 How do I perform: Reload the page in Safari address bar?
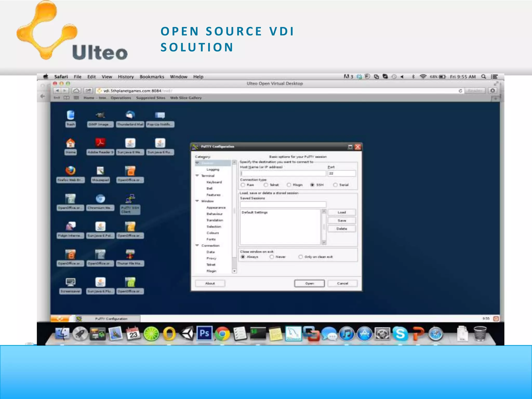pos(460,91)
